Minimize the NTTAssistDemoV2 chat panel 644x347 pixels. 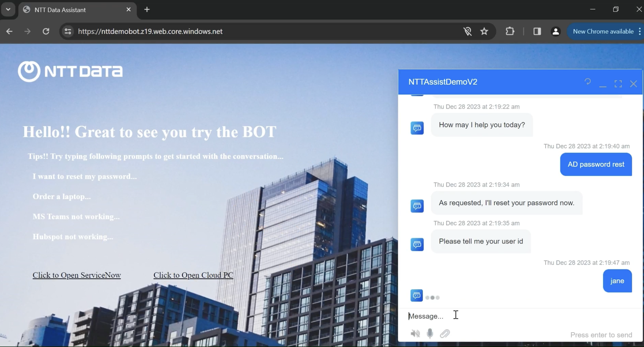[603, 84]
